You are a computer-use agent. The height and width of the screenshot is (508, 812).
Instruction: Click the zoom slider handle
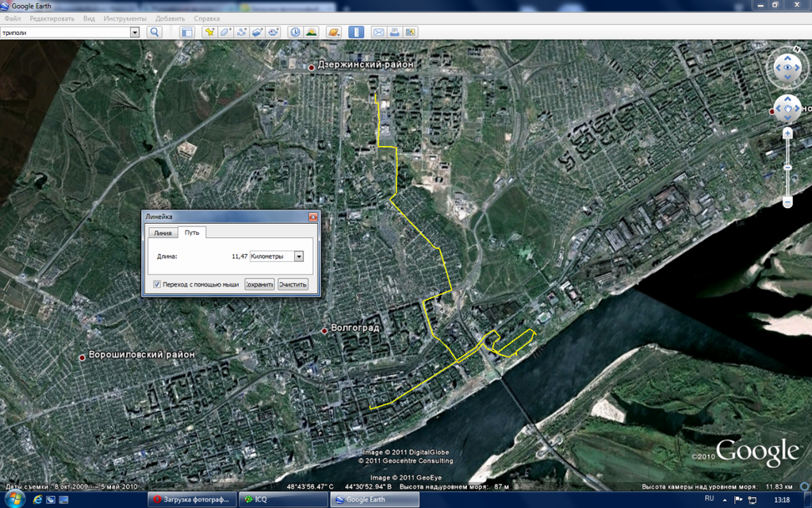point(787,167)
